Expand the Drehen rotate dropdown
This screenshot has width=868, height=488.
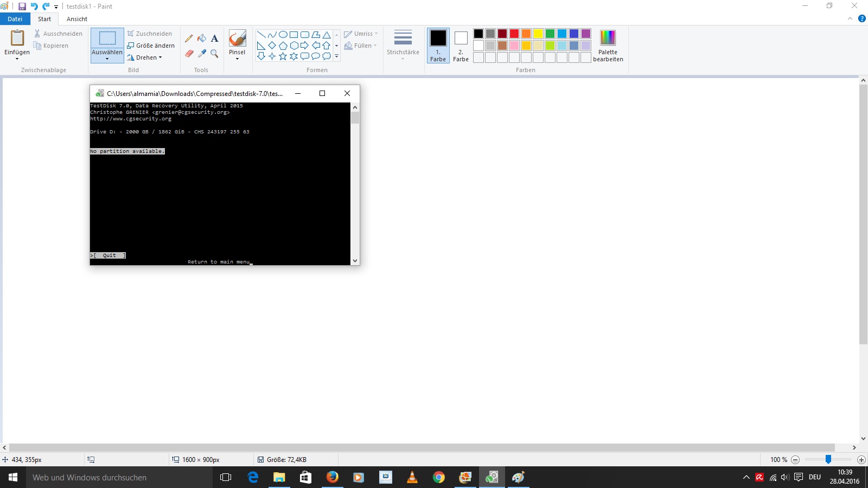pyautogui.click(x=145, y=57)
